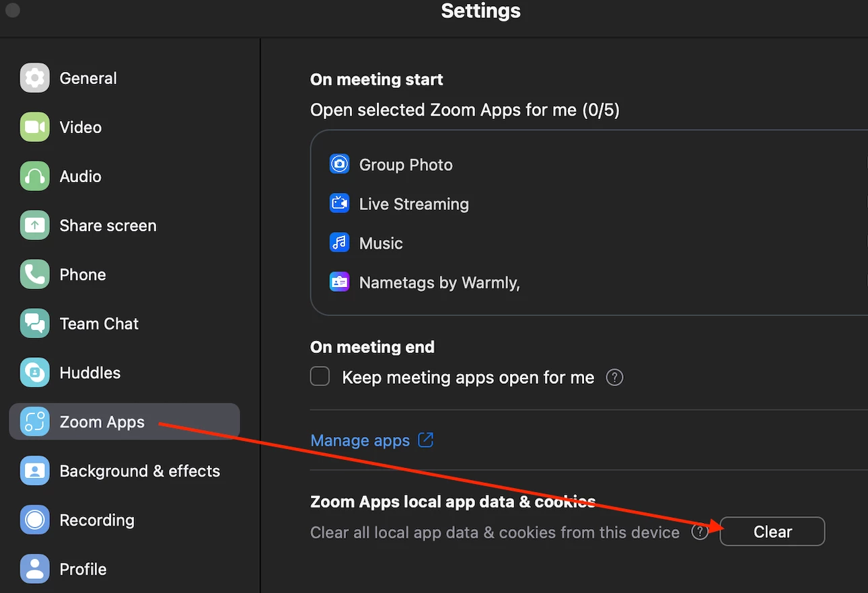
Task: Select Group Photo app name
Action: point(406,165)
